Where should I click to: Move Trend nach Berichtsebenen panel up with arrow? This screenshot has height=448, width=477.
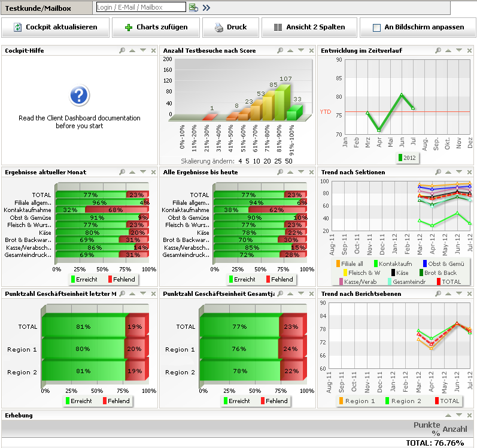(x=448, y=294)
